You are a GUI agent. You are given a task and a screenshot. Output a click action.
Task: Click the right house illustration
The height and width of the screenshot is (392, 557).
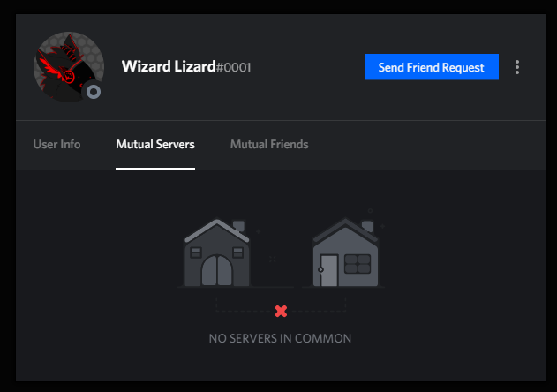(345, 253)
